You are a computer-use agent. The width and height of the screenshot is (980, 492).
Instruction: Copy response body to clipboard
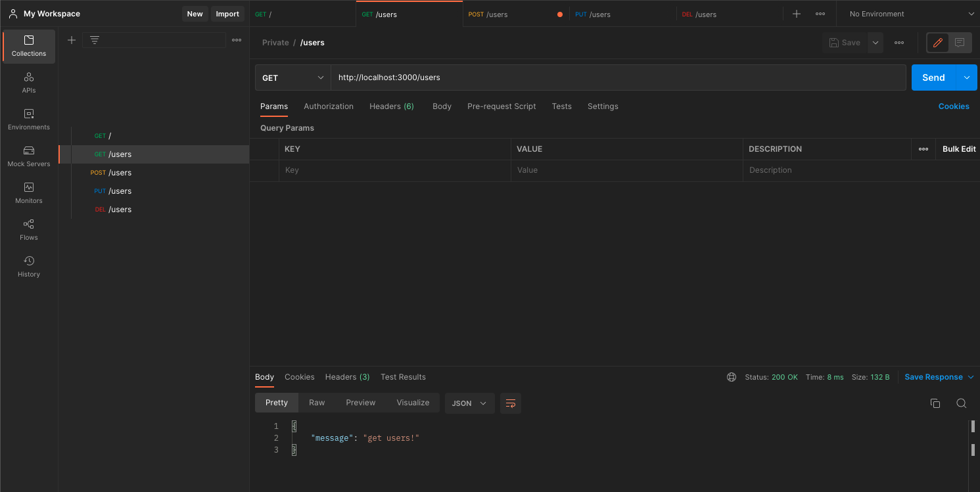(x=935, y=403)
